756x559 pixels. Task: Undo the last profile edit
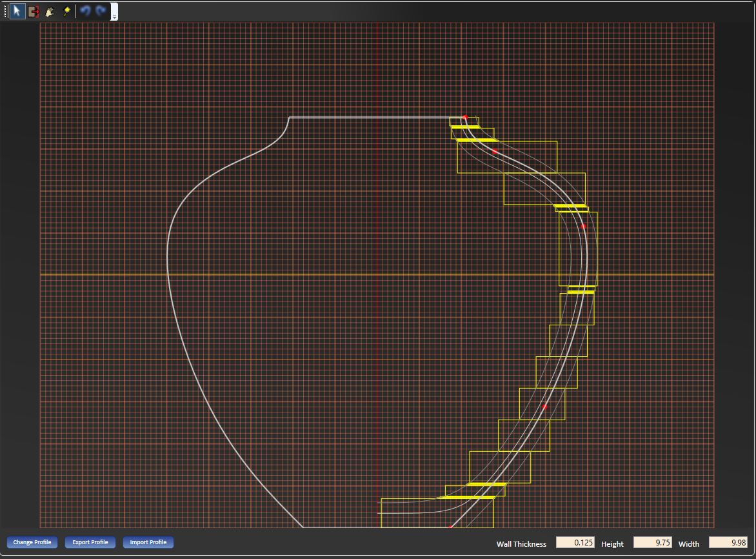(85, 11)
